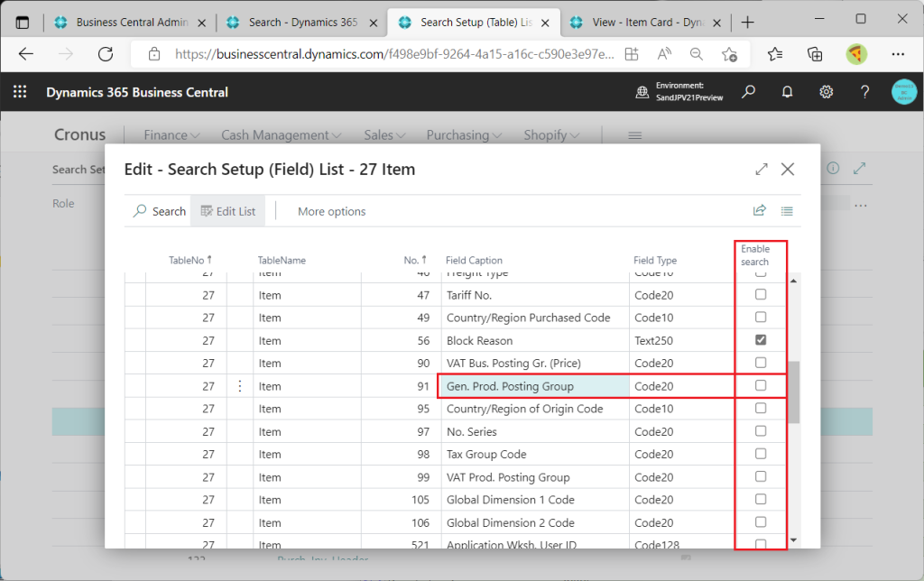Go back in the browser
924x581 pixels.
(x=26, y=54)
